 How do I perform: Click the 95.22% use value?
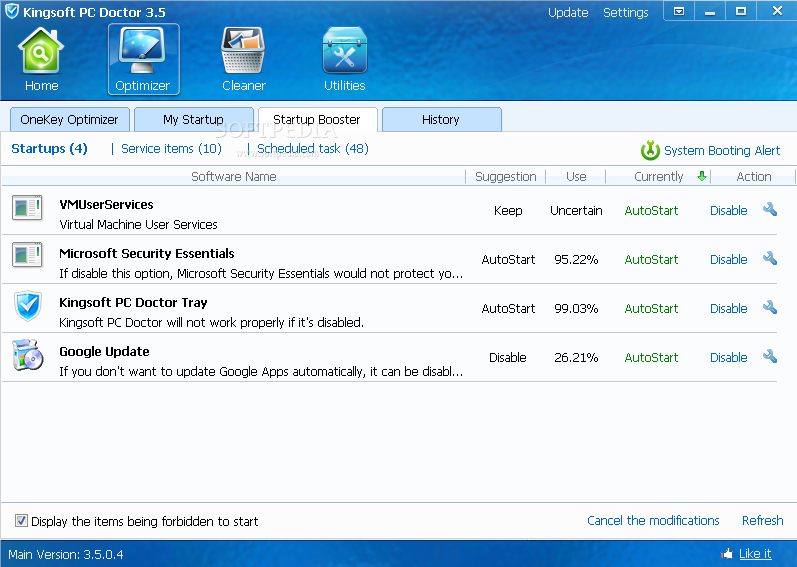tap(576, 260)
